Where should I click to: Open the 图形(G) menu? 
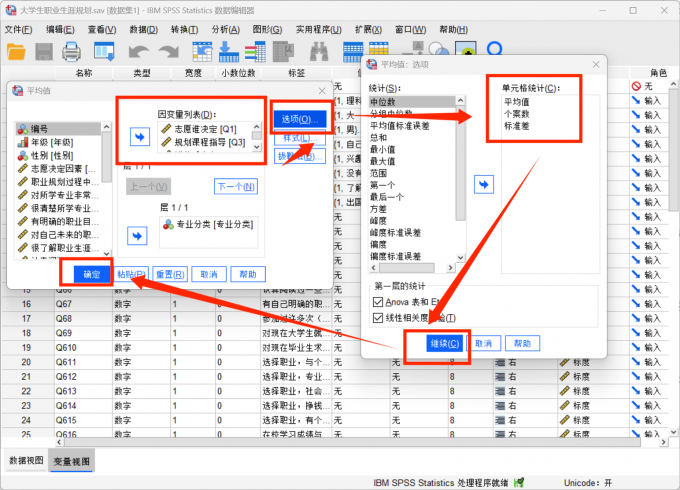(x=266, y=30)
